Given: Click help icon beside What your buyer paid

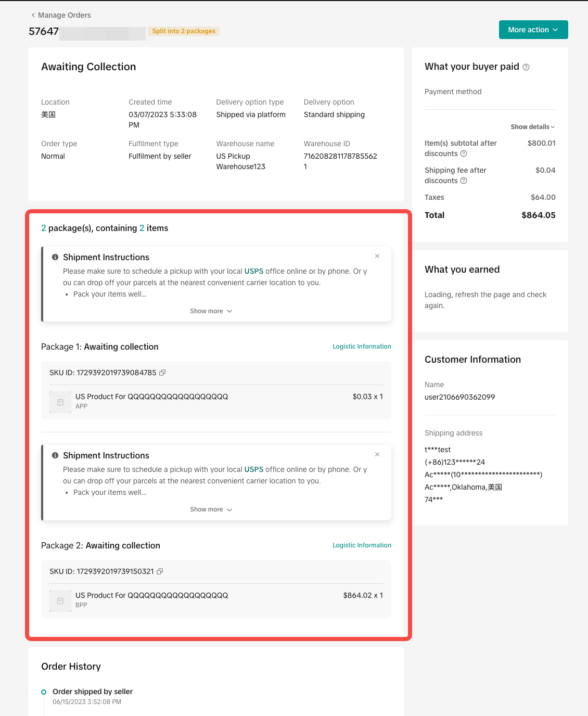Looking at the screenshot, I should click(x=526, y=67).
